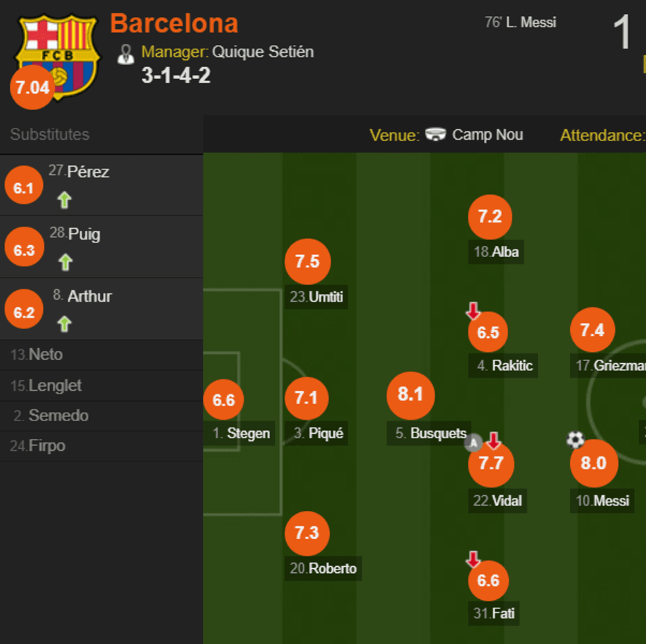Select substitute Lenglet in the bench list
Viewport: 646px width, 644px height.
46,386
